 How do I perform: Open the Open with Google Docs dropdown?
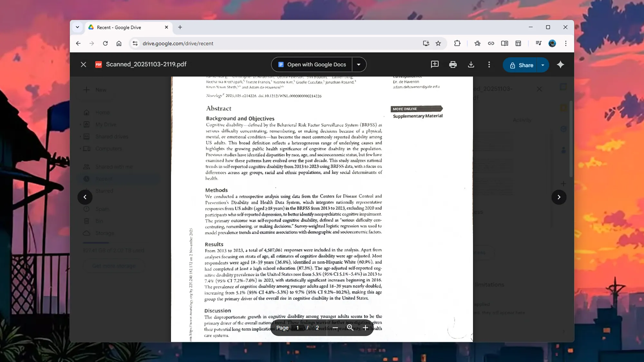pos(359,64)
